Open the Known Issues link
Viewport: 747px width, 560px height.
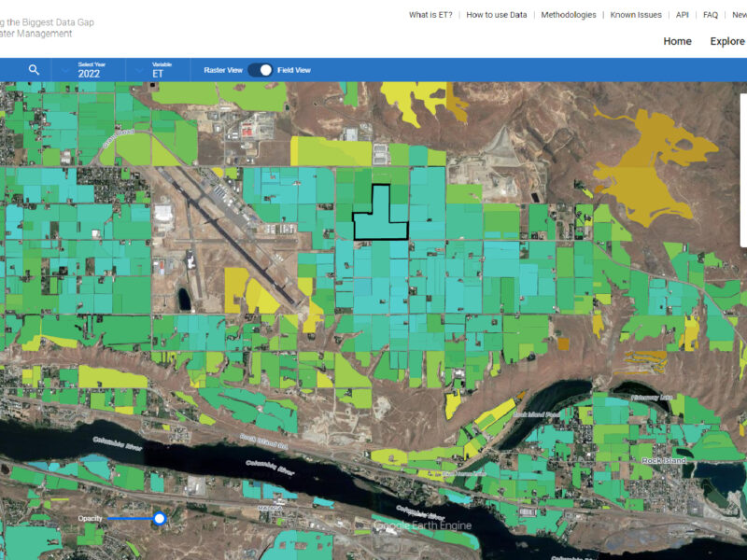[x=636, y=15]
